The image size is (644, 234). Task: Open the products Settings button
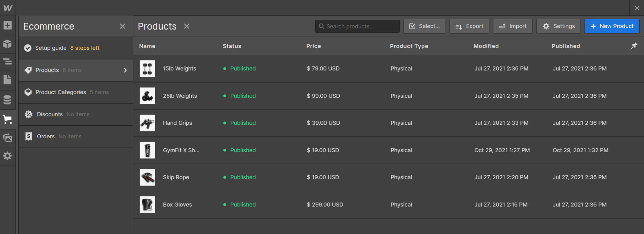(558, 26)
